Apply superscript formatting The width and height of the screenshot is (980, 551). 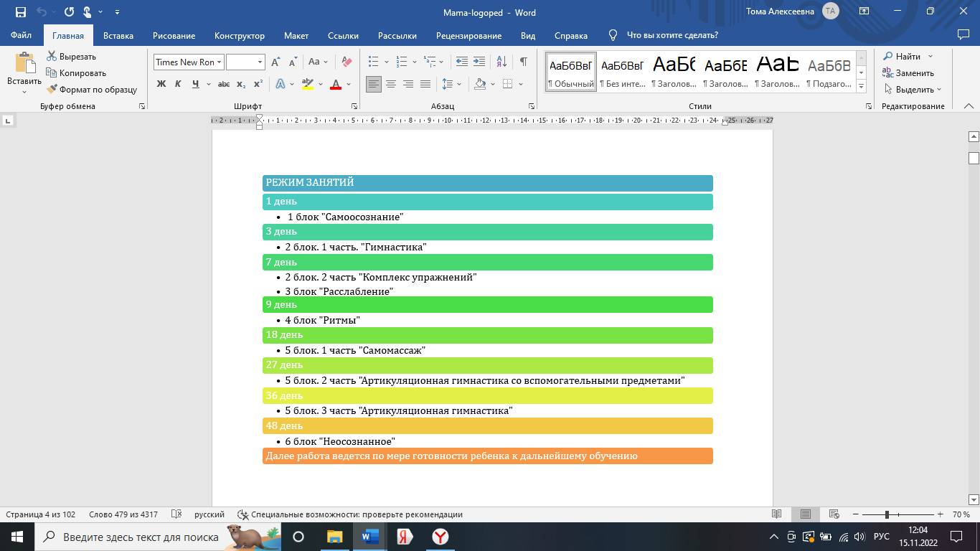pyautogui.click(x=258, y=84)
